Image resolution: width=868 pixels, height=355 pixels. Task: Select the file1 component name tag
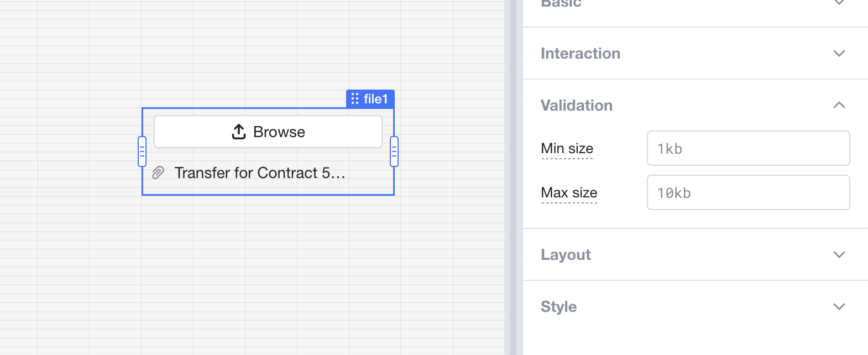(x=376, y=99)
